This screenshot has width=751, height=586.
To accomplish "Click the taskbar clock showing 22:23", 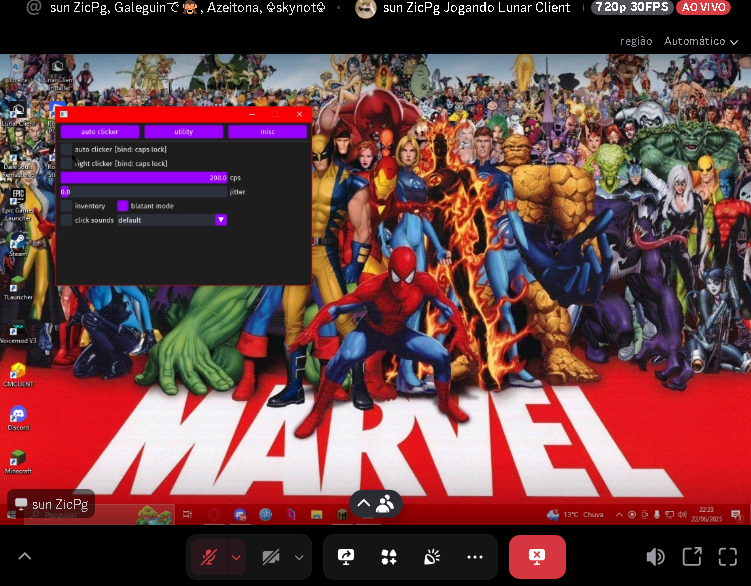I will point(706,514).
